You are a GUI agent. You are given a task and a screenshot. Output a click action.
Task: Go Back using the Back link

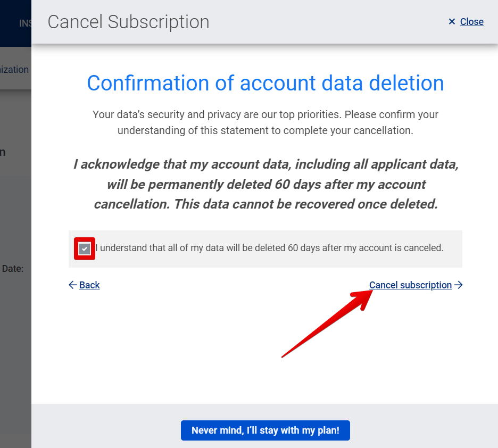pos(89,285)
